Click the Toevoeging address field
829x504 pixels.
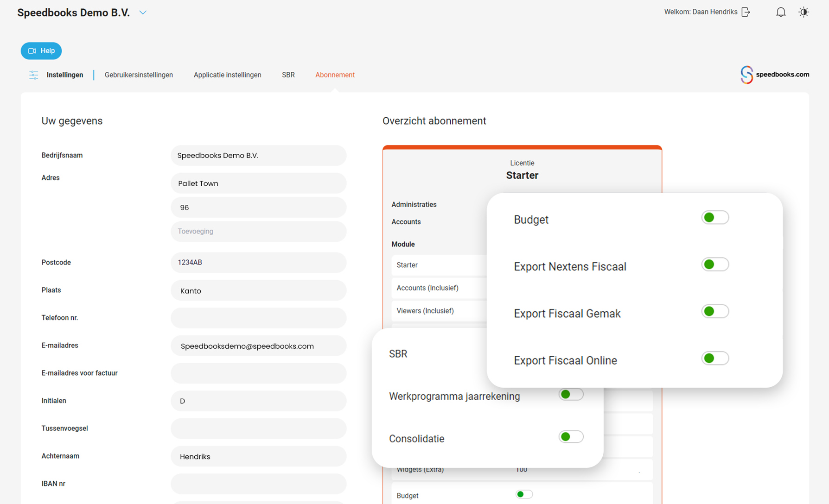click(x=258, y=232)
